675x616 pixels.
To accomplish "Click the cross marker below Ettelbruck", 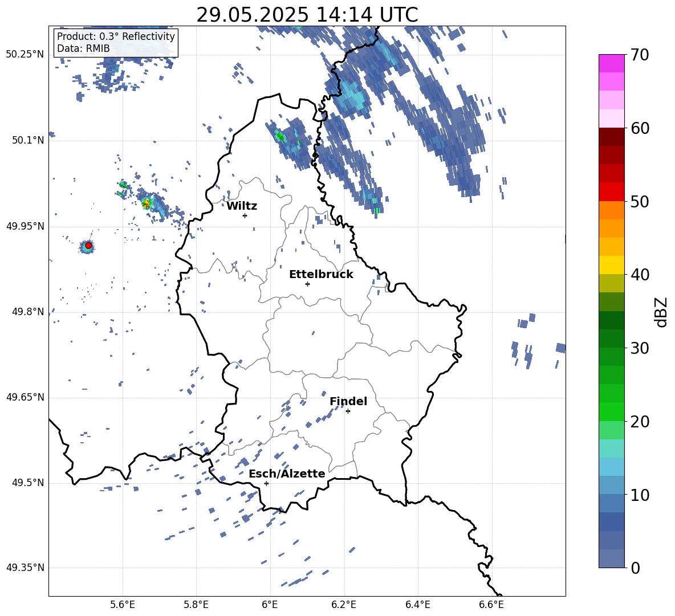I will tap(307, 284).
